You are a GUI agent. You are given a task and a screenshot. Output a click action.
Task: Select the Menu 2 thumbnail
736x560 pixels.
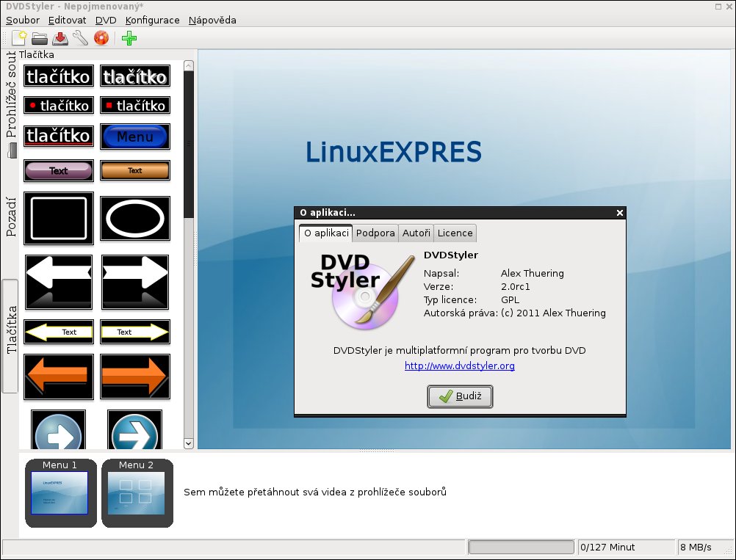click(x=137, y=493)
